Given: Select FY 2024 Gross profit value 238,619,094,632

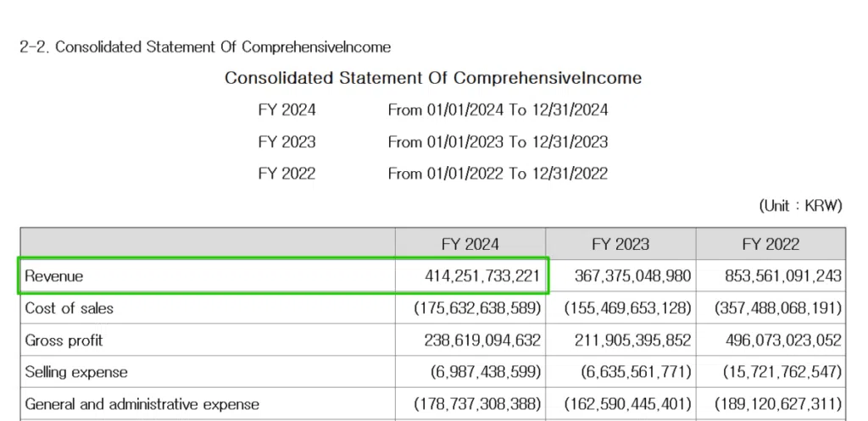Looking at the screenshot, I should (481, 341).
